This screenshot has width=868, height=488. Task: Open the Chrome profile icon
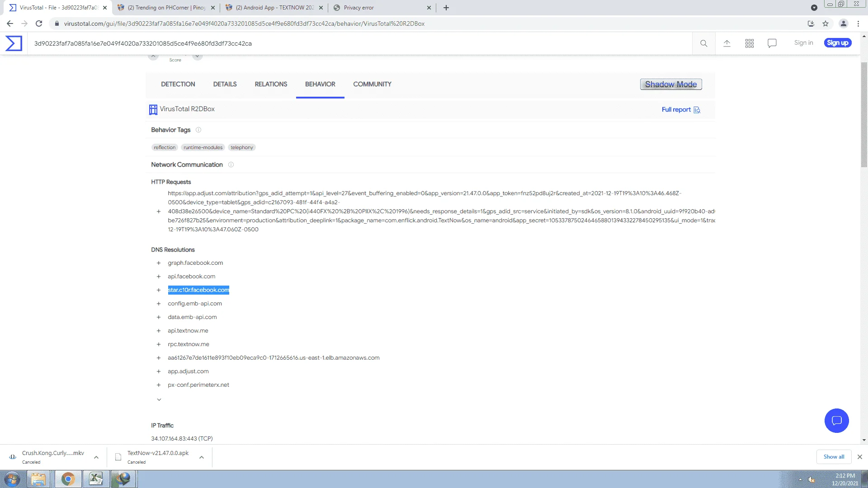click(x=843, y=23)
